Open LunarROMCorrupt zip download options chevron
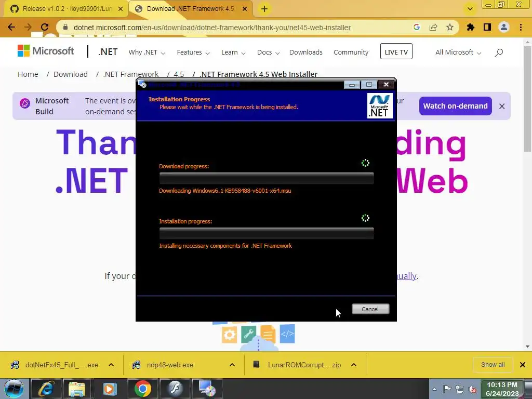The width and height of the screenshot is (532, 399). pos(353,365)
